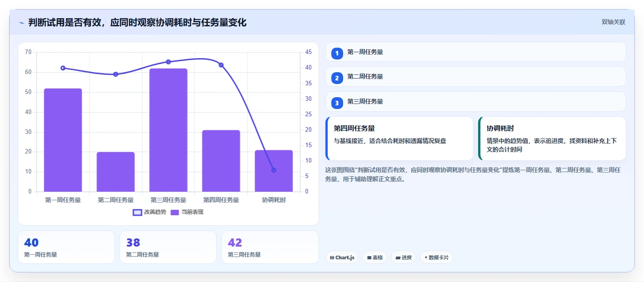Viewport: 644px width, 282px height.
Task: Open the 第一周任务量 list row
Action: [x=476, y=52]
